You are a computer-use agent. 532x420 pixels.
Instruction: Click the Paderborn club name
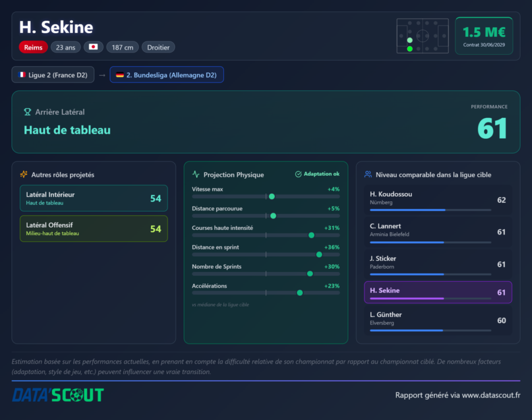tap(382, 267)
